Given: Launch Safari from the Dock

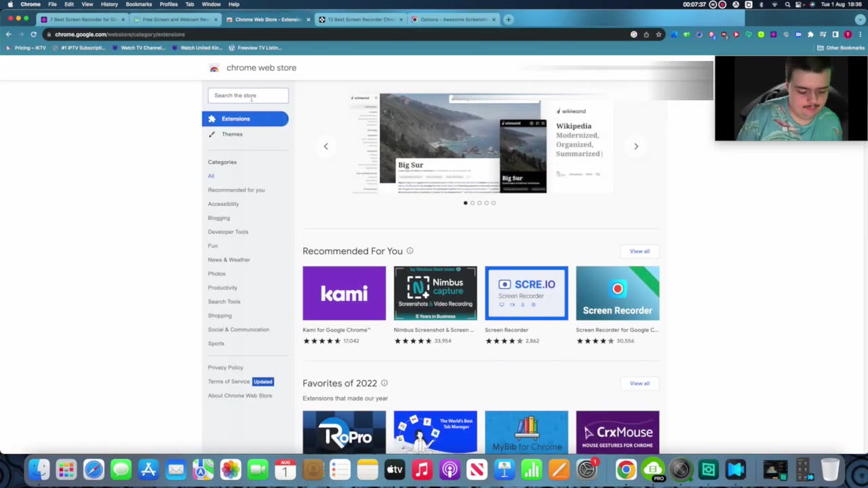Looking at the screenshot, I should coord(94,469).
